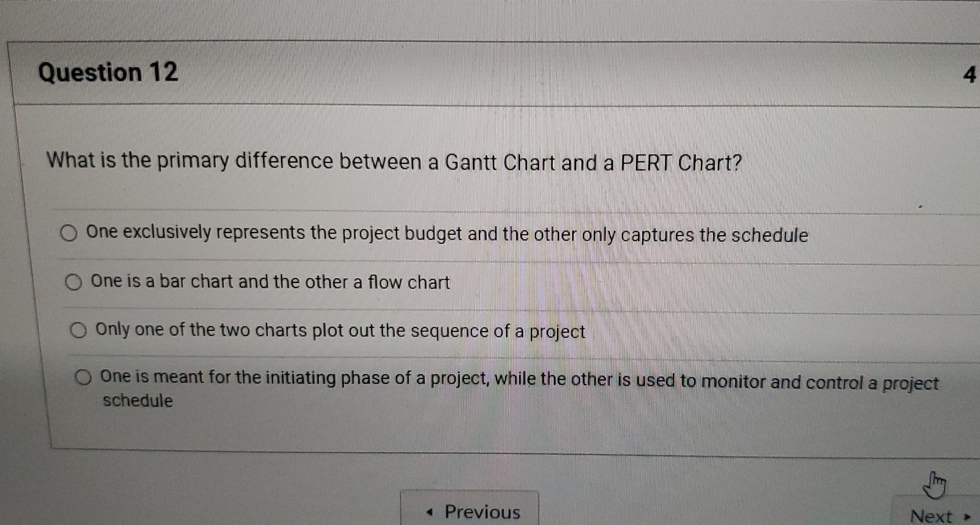The height and width of the screenshot is (525, 980).
Task: Select the radio button for "One is a bar chart and the other a flow chart"
Action: coord(74,282)
